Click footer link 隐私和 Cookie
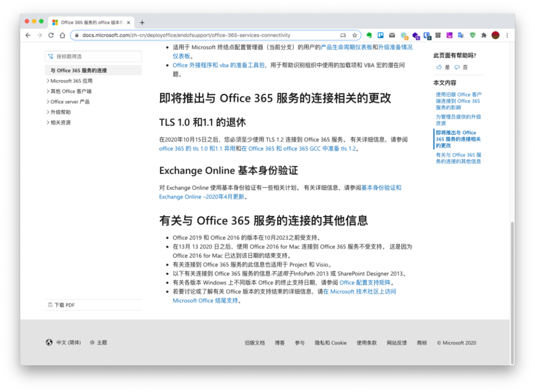Viewport: 535px width, 392px height. pos(330,343)
